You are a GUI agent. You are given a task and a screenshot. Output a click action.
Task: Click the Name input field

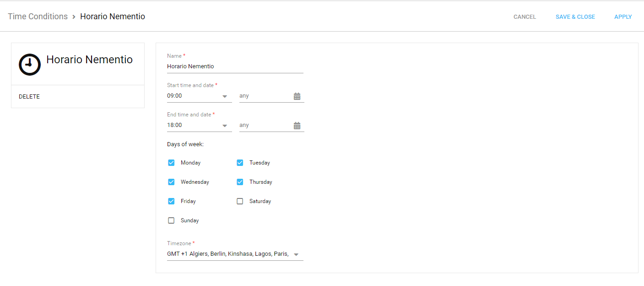tap(235, 66)
